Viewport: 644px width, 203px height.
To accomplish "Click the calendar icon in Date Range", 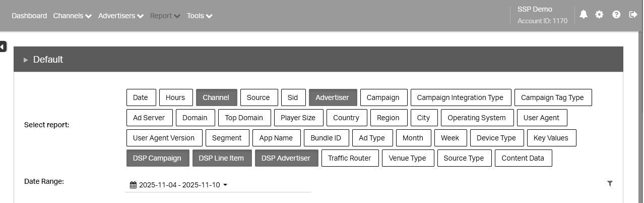I will click(x=133, y=185).
